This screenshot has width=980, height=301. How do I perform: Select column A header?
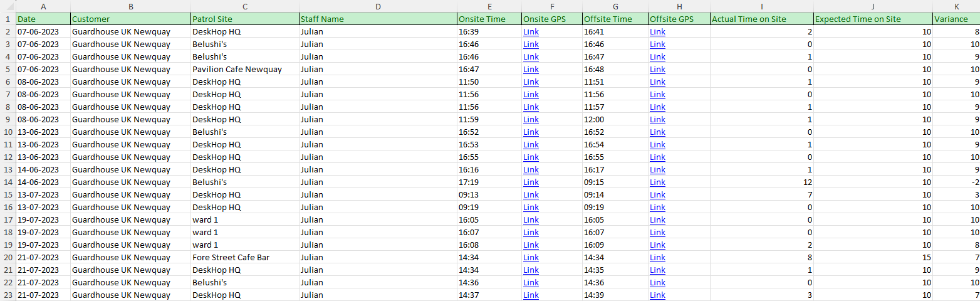[43, 6]
